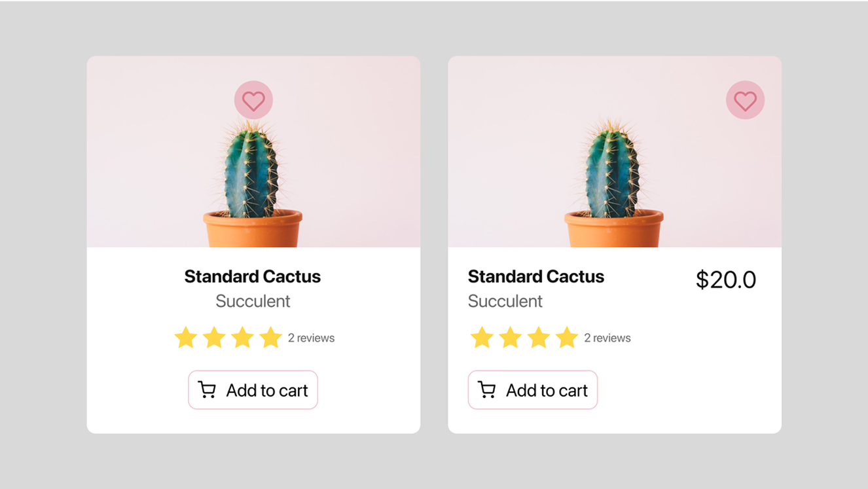Toggle the heart icon on the right card
The height and width of the screenshot is (489, 868).
(x=745, y=100)
